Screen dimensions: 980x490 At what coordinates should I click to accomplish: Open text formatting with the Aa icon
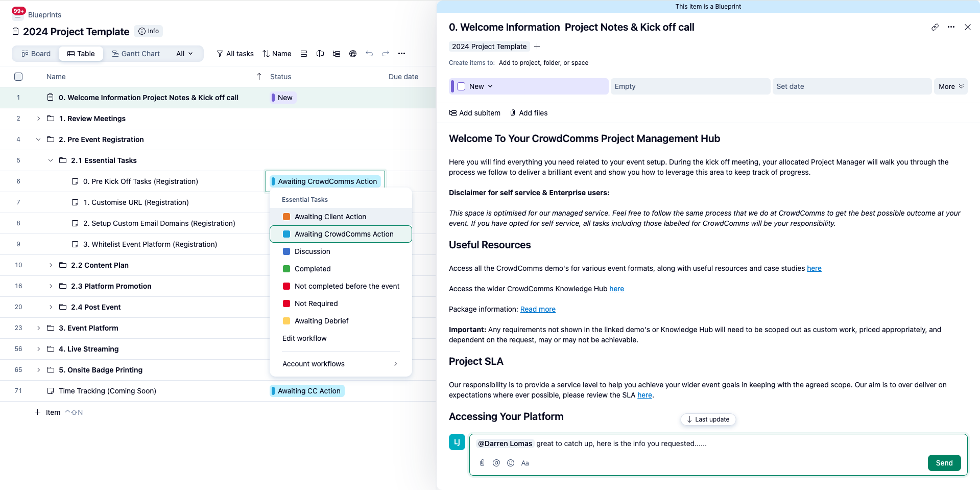[524, 463]
